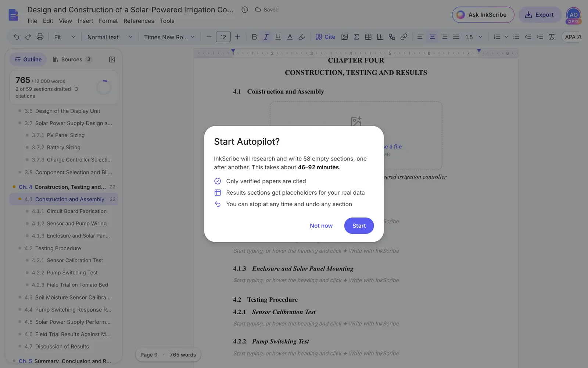The height and width of the screenshot is (368, 588).
Task: Open the Fit zoom dropdown
Action: click(x=65, y=37)
